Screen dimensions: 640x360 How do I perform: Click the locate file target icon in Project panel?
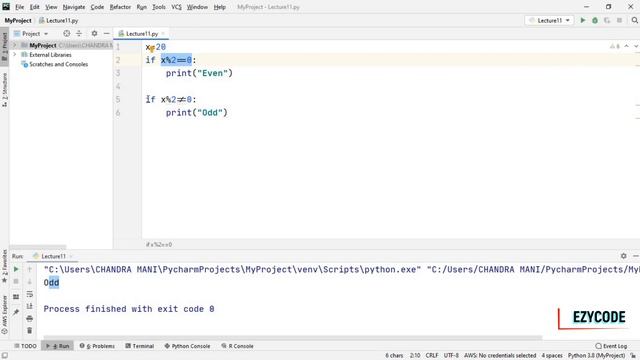(67, 33)
